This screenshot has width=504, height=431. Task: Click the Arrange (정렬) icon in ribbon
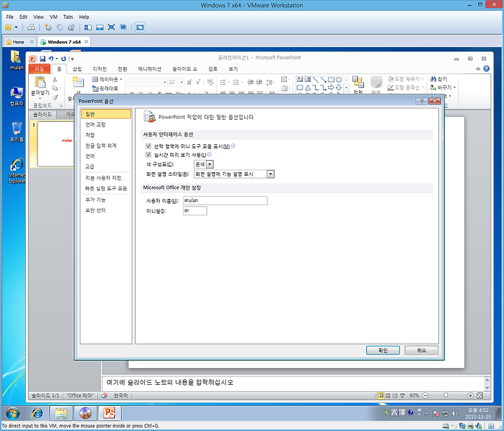(358, 82)
